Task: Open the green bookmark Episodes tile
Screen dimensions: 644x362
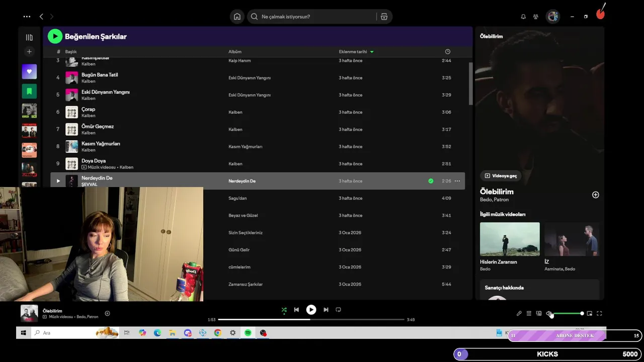Action: pyautogui.click(x=29, y=91)
